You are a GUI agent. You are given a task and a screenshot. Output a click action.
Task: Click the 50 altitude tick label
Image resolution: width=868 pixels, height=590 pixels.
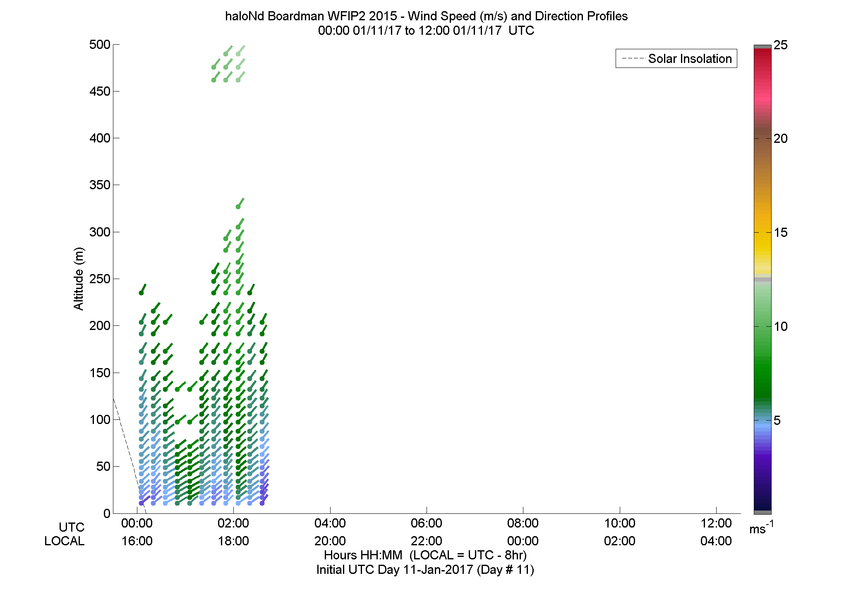pyautogui.click(x=103, y=467)
